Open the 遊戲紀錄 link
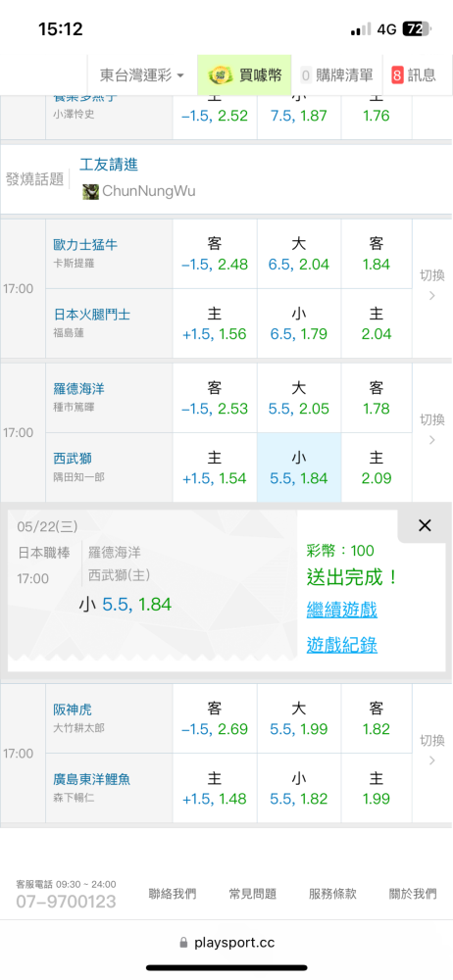Image resolution: width=453 pixels, height=980 pixels. 341,645
